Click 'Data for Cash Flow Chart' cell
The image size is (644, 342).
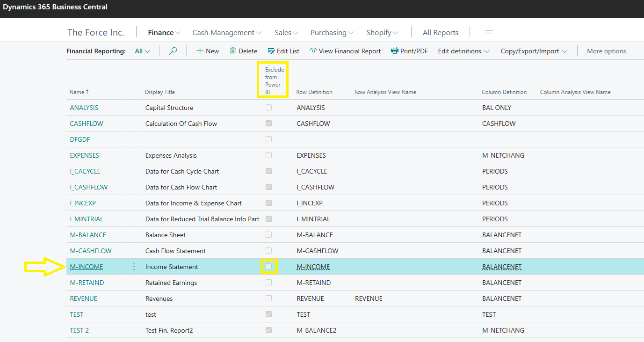tap(181, 187)
